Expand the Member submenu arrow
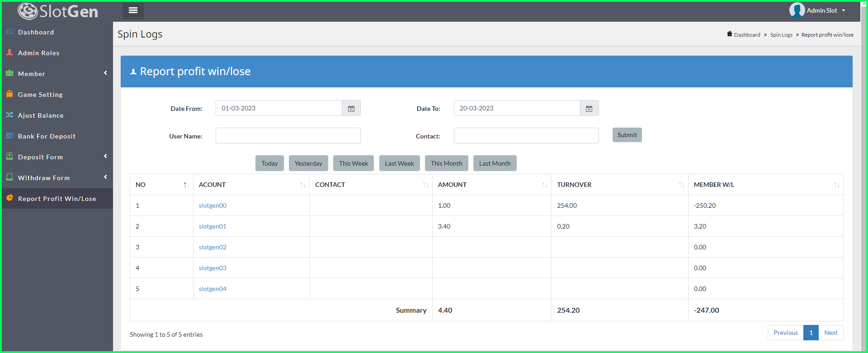 (105, 73)
